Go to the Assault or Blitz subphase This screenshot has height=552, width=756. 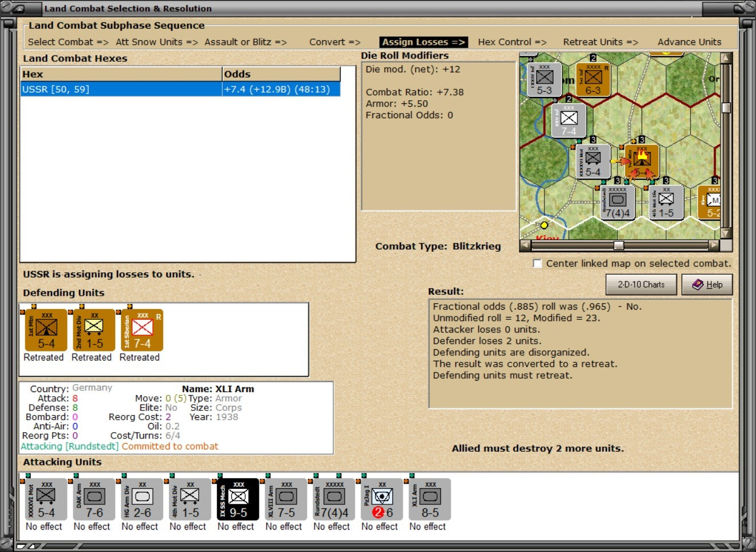tap(246, 42)
